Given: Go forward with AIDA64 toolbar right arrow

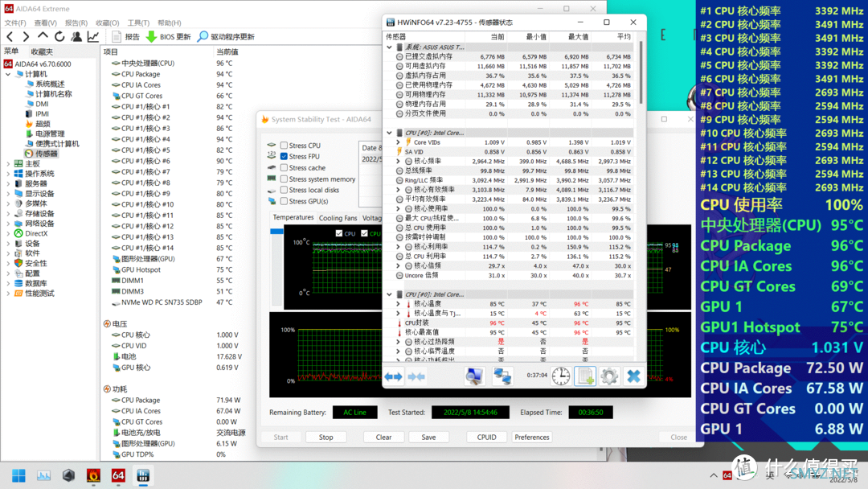Looking at the screenshot, I should coord(26,36).
